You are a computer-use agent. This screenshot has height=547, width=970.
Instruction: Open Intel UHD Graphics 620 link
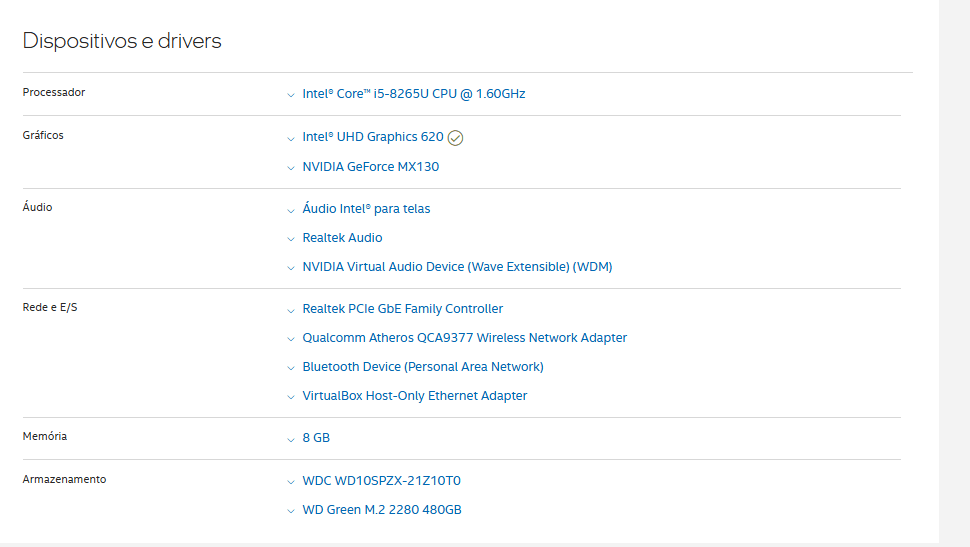[x=373, y=137]
